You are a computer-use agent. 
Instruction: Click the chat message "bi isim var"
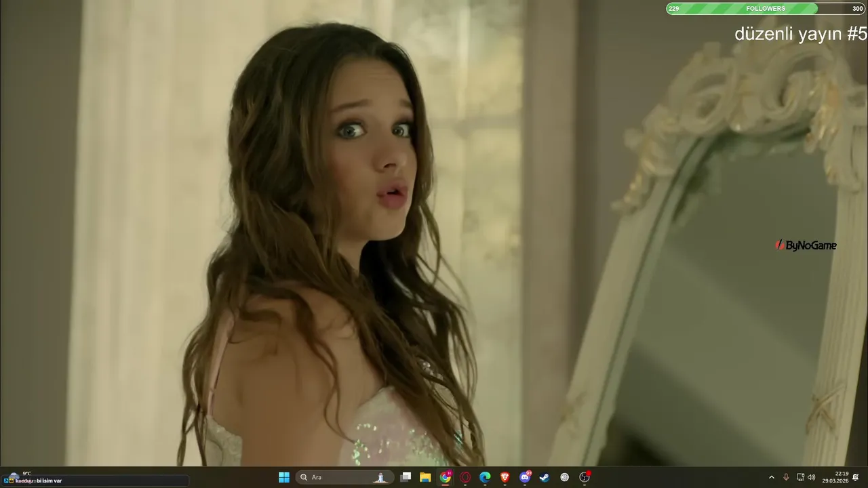pyautogui.click(x=49, y=481)
